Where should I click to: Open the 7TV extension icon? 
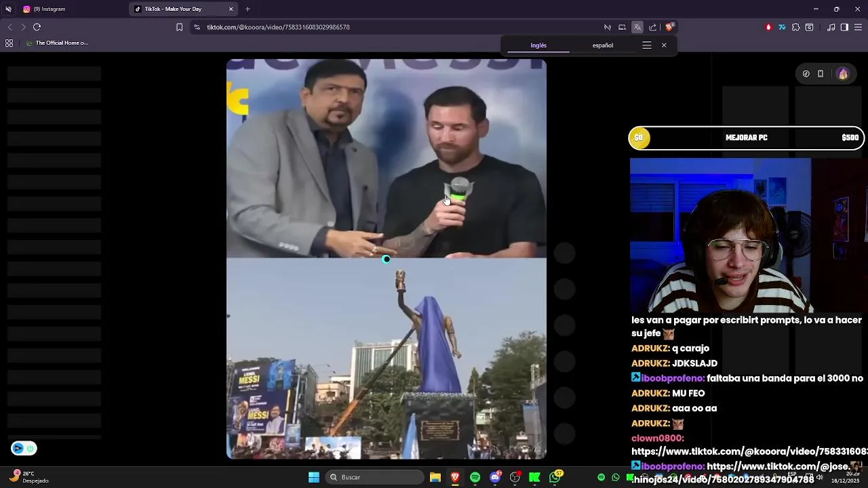pos(782,27)
